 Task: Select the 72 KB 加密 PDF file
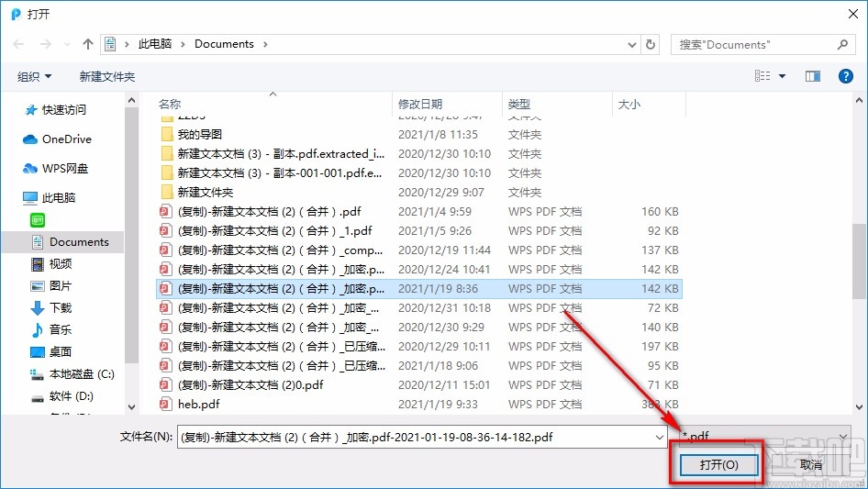pos(419,308)
